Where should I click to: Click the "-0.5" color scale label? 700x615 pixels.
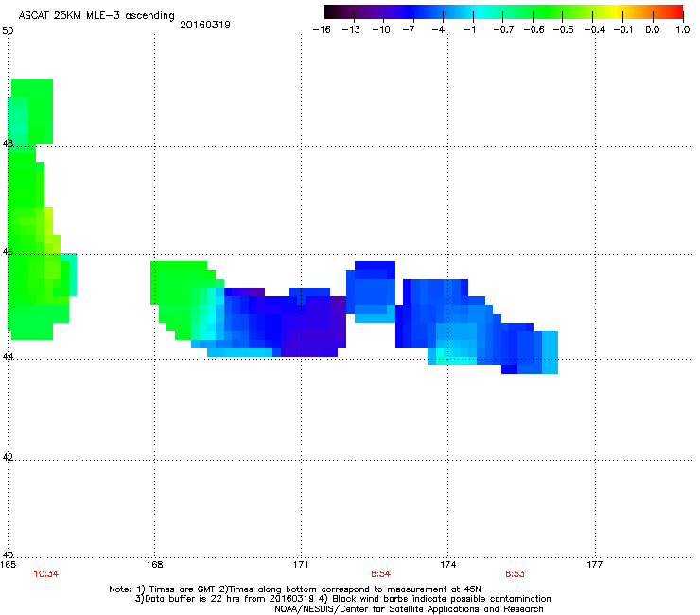(563, 30)
